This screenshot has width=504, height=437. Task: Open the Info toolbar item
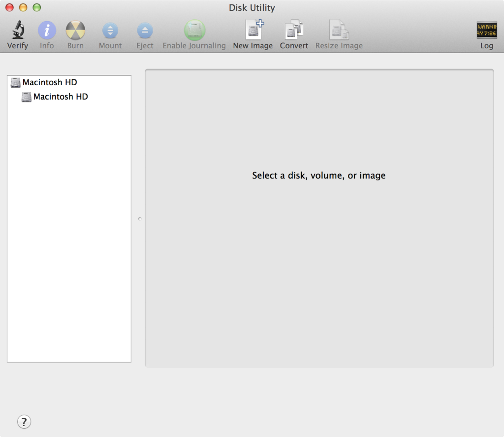(x=47, y=31)
